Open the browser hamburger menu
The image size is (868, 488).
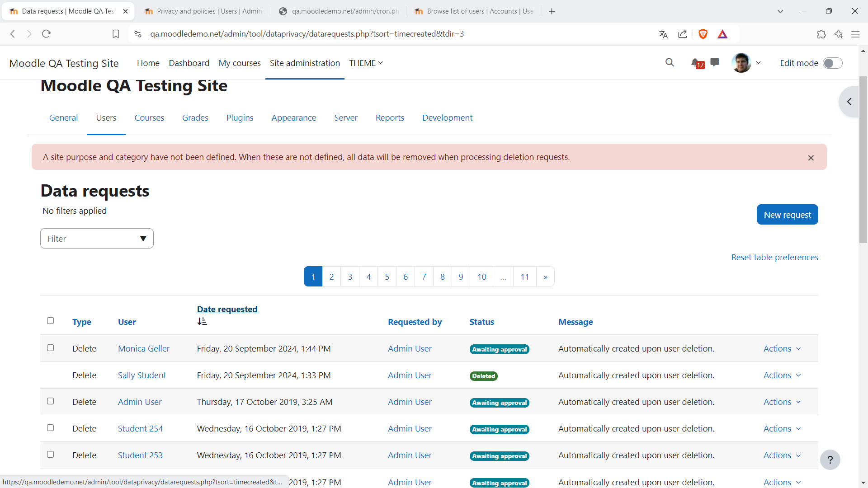coord(855,34)
